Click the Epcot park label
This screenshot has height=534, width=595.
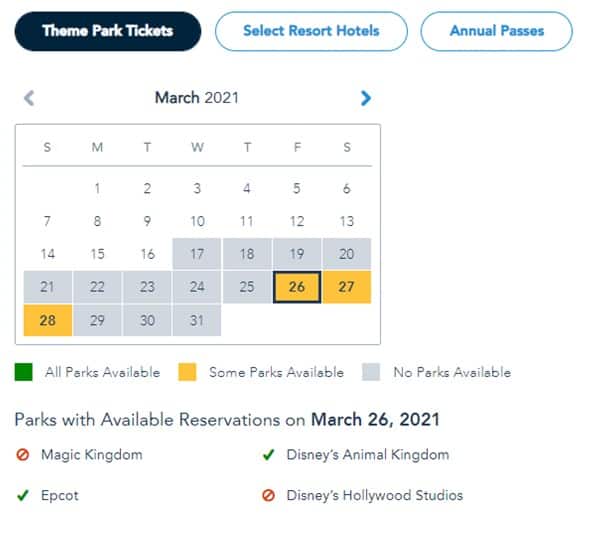click(x=60, y=495)
